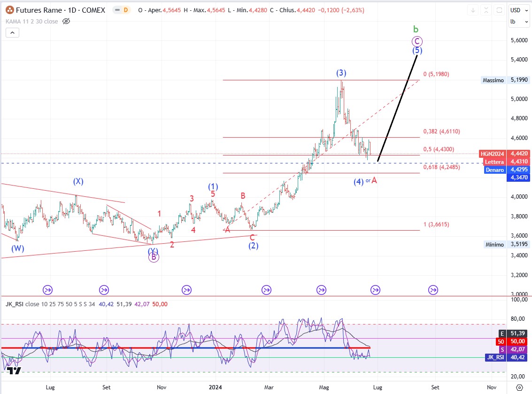The image size is (532, 394).
Task: Click the Mag label on time axis
Action: point(324,387)
